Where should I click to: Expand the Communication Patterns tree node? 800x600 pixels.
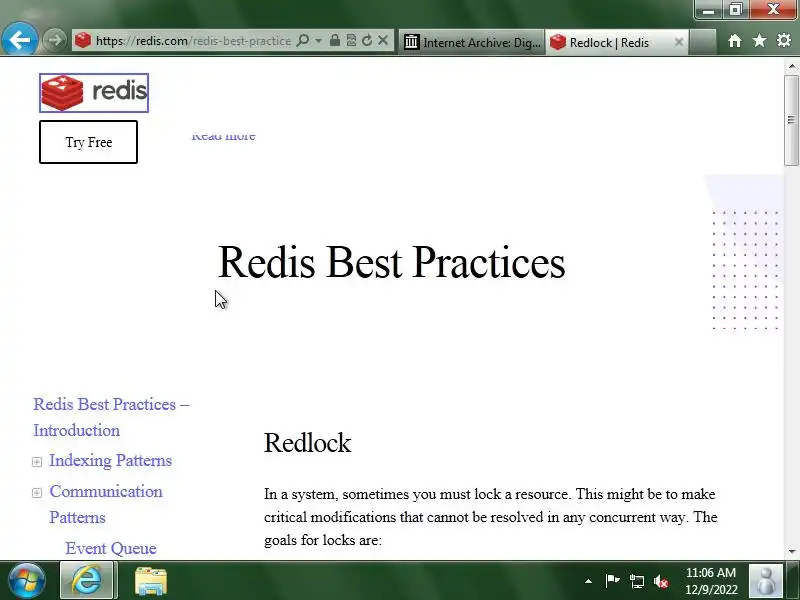37,492
